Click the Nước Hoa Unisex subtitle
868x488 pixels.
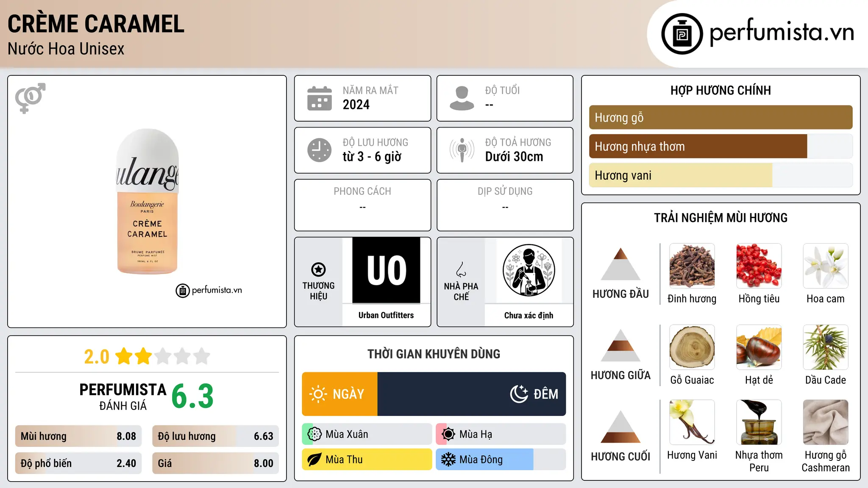(x=66, y=49)
